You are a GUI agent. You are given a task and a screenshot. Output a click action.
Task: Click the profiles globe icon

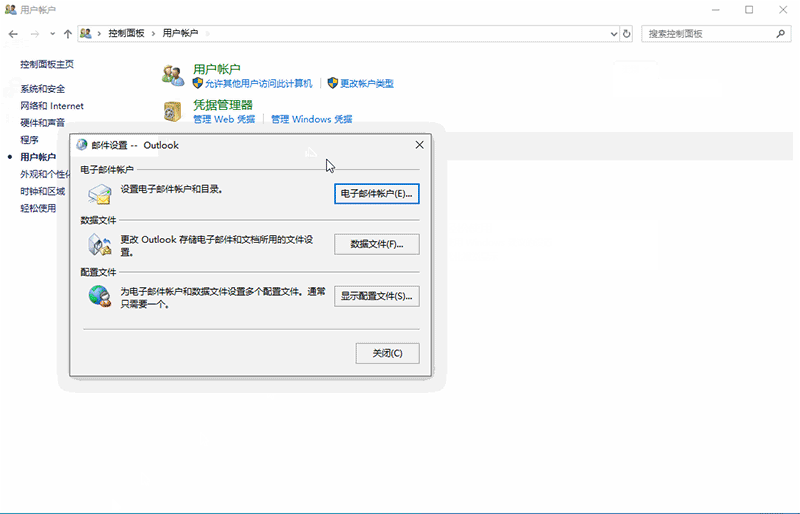100,296
